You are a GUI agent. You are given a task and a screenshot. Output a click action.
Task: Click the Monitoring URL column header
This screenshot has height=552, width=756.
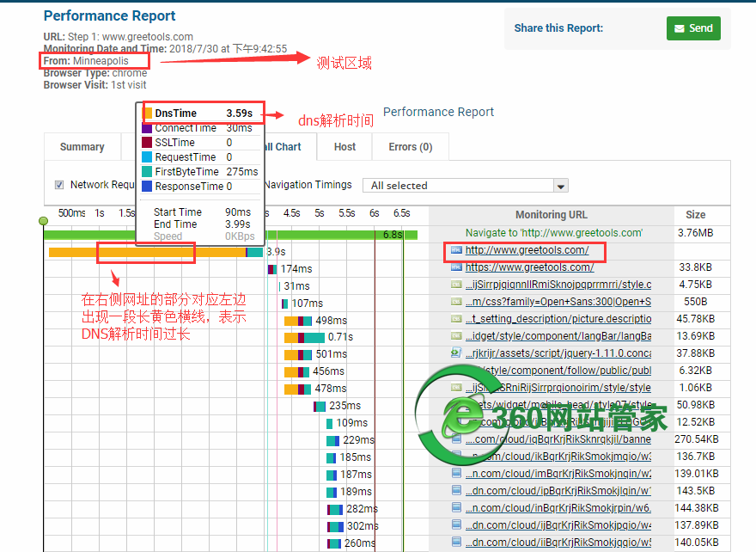pos(551,215)
